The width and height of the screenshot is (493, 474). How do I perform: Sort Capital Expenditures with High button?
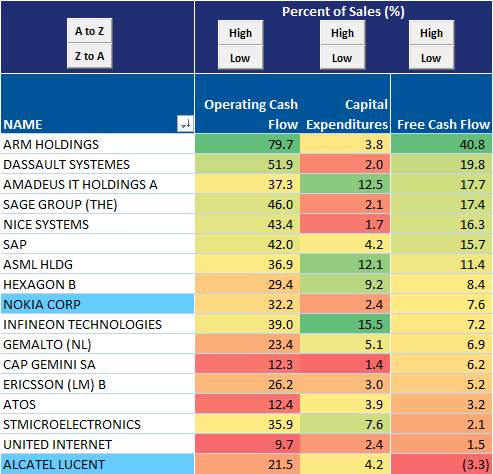pos(342,33)
